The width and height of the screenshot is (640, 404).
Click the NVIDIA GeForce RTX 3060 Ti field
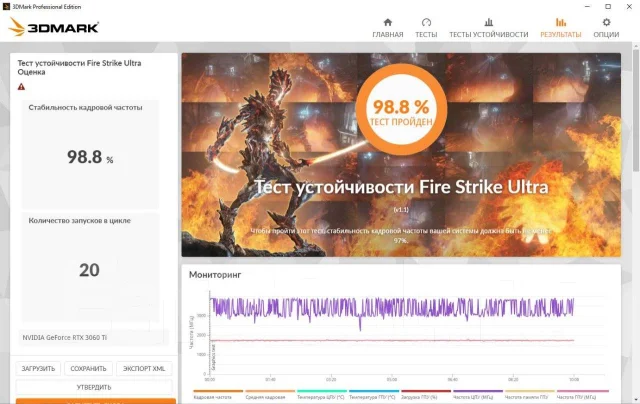[93, 337]
